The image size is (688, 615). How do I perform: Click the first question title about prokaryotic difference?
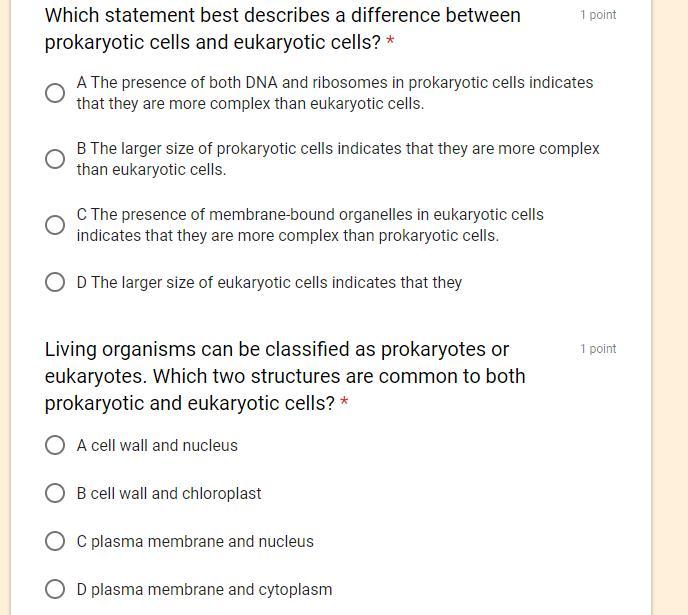[283, 29]
